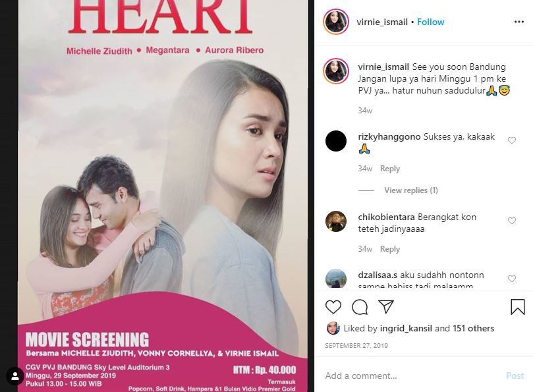This screenshot has height=392, width=533.
Task: Share post via paper plane icon
Action: pos(386,306)
